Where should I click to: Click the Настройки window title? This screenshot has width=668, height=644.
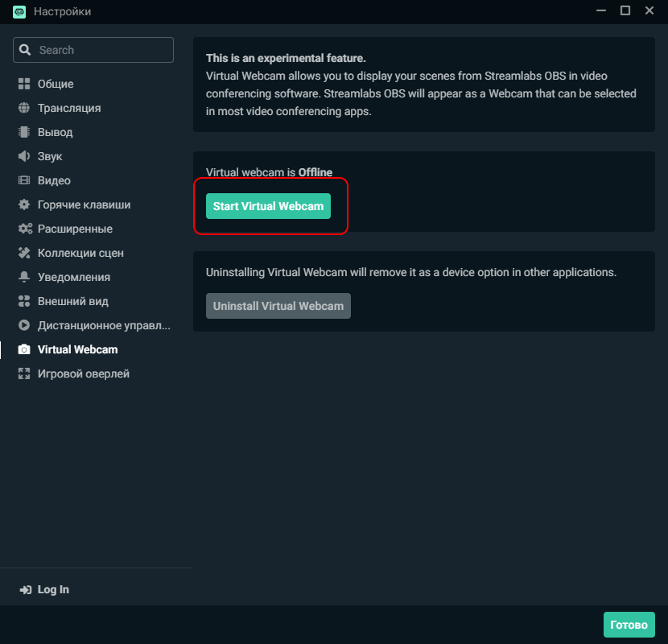pos(62,11)
